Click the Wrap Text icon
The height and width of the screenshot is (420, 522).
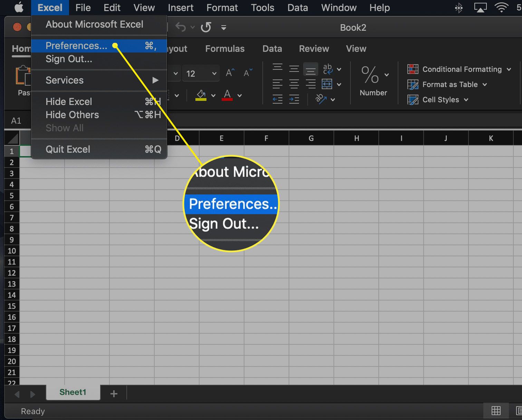[x=328, y=69]
